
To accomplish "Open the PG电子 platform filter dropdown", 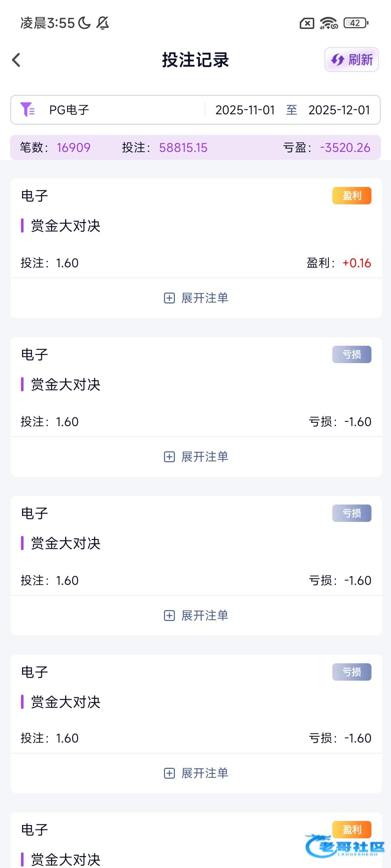I will click(69, 110).
